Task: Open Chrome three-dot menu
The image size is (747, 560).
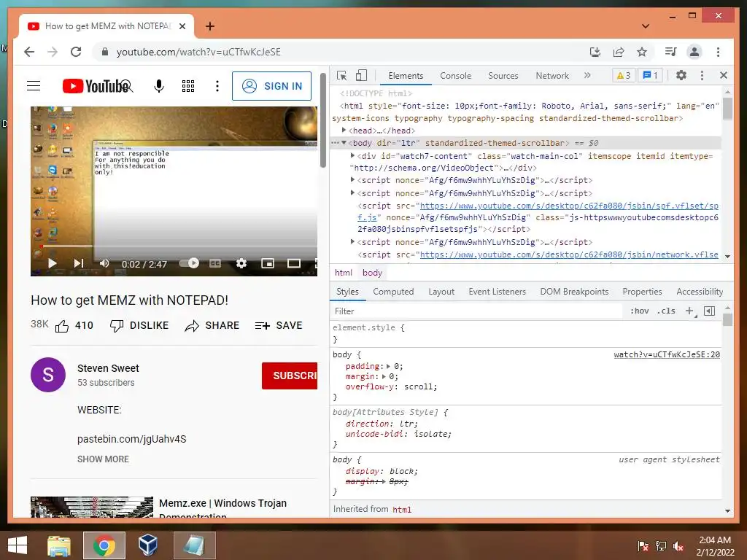Action: pyautogui.click(x=718, y=52)
